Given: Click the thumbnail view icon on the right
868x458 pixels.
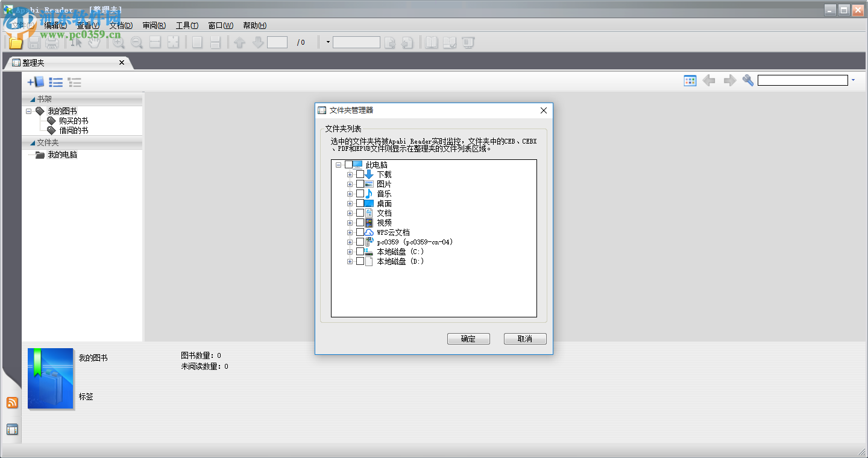Looking at the screenshot, I should tap(690, 80).
